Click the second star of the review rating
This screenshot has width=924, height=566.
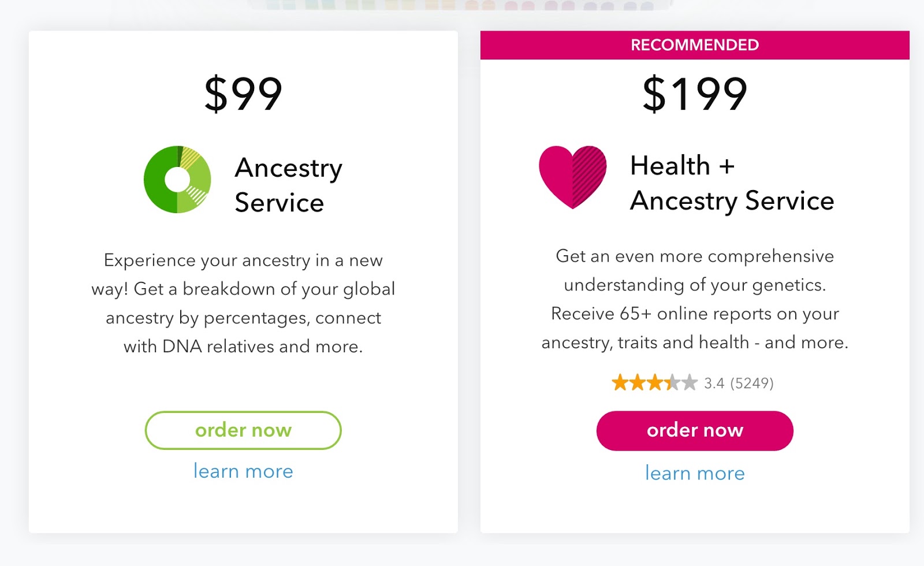tap(637, 382)
